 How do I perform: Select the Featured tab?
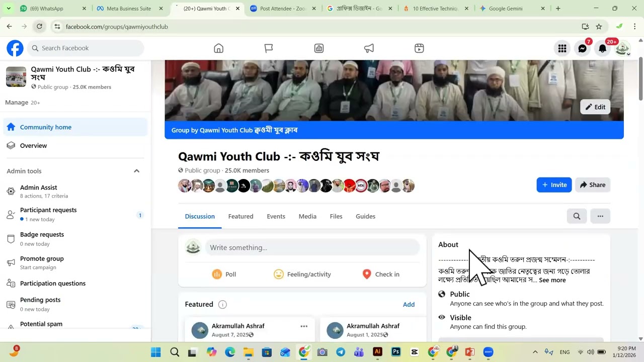[240, 216]
